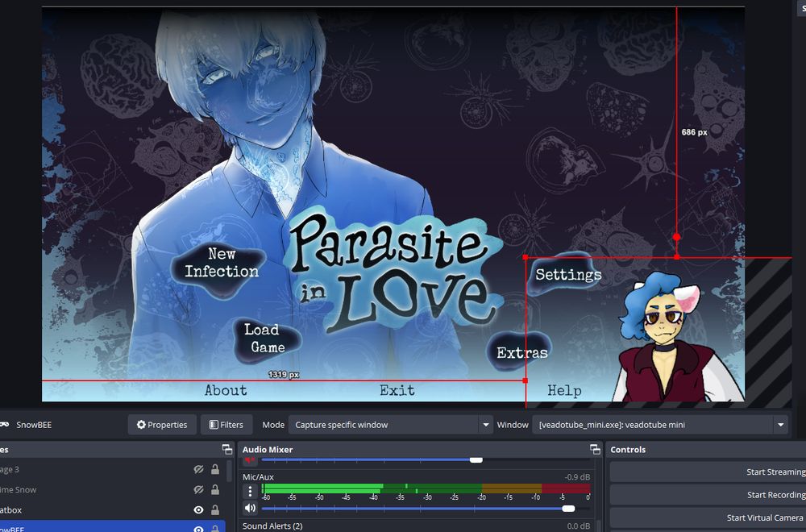
Task: Click the 'Mic/Aux' label
Action: pos(258,476)
